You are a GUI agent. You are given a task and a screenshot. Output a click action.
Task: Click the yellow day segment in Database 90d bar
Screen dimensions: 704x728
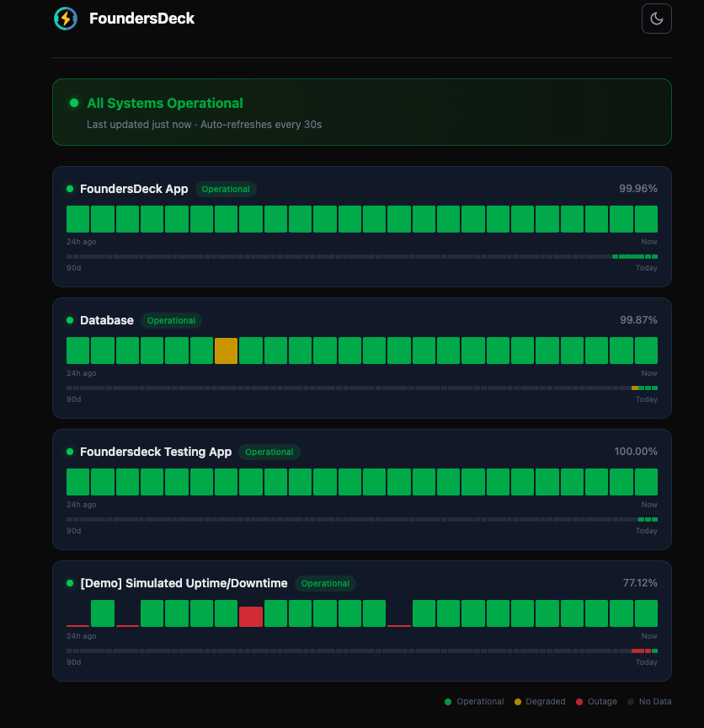[634, 388]
